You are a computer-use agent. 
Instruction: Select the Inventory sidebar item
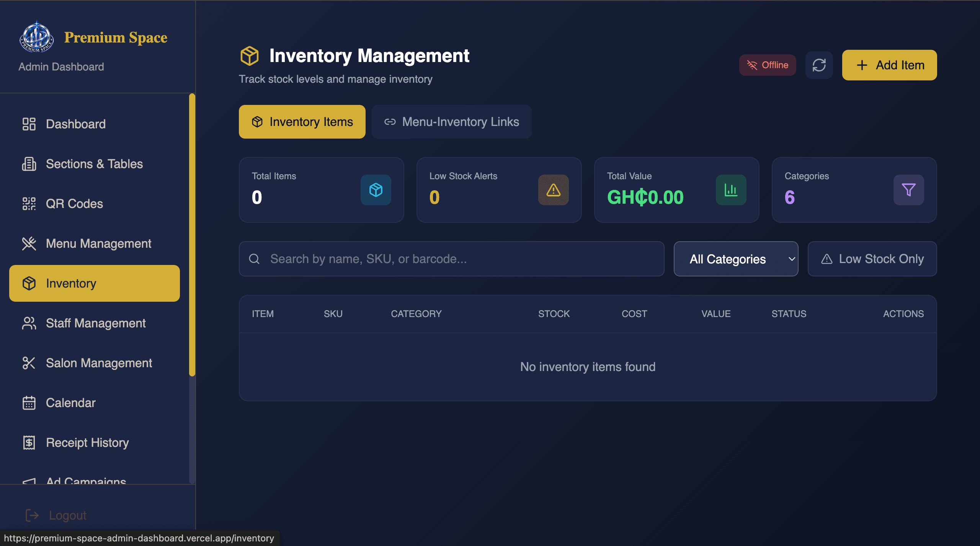click(95, 283)
